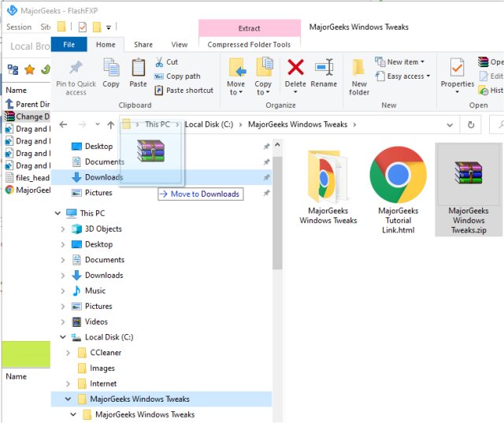The height and width of the screenshot is (423, 504).
Task: Click FlashFXP connection tree icon
Action: click(13, 69)
